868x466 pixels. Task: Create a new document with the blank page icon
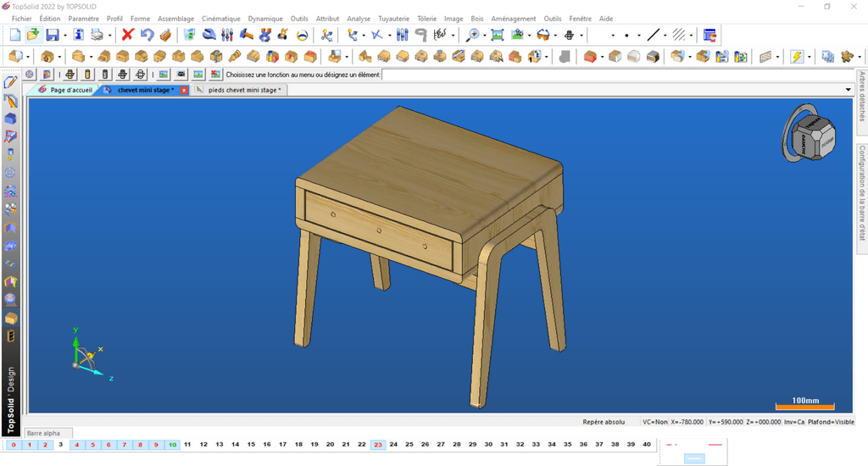pos(15,35)
